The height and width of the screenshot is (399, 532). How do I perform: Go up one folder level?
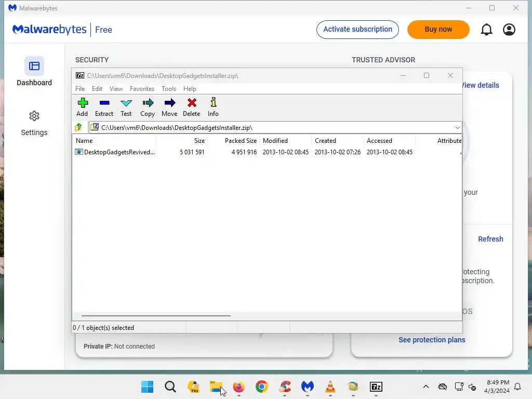[79, 128]
